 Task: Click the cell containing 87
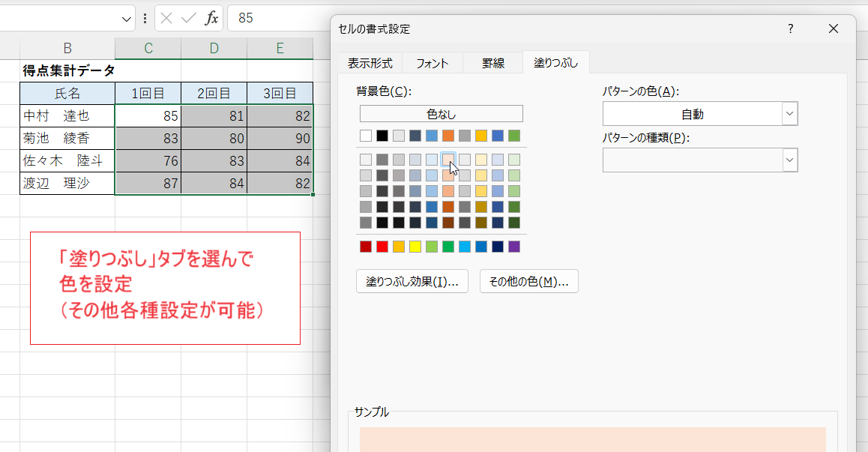point(148,184)
